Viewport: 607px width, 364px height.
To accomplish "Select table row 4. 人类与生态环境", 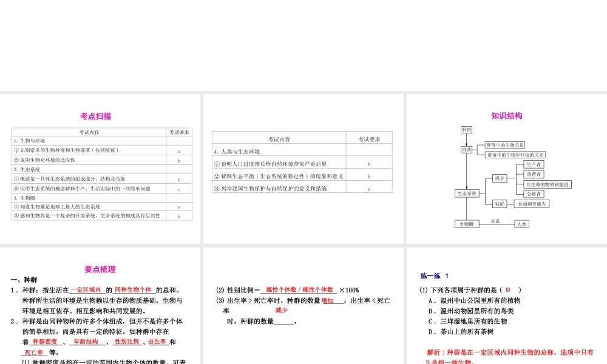I will point(302,151).
